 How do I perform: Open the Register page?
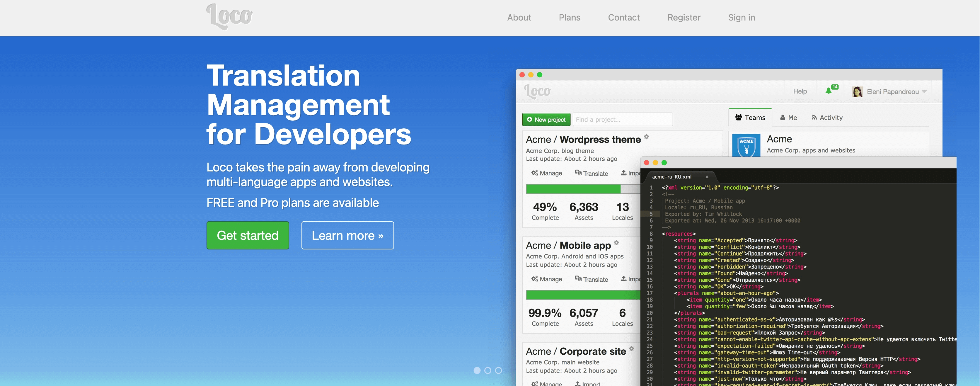(x=684, y=18)
